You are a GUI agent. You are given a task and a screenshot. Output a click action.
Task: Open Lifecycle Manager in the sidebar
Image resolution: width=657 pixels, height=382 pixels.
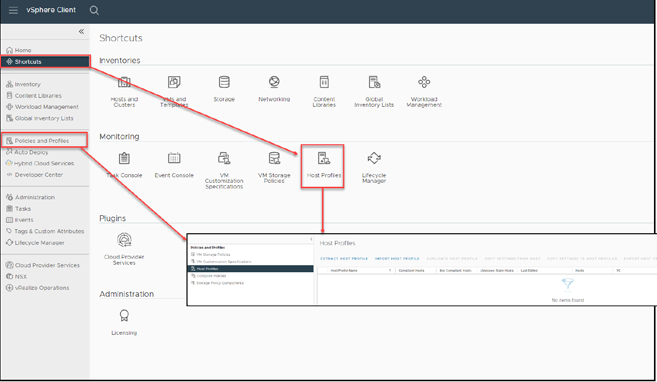pos(35,243)
